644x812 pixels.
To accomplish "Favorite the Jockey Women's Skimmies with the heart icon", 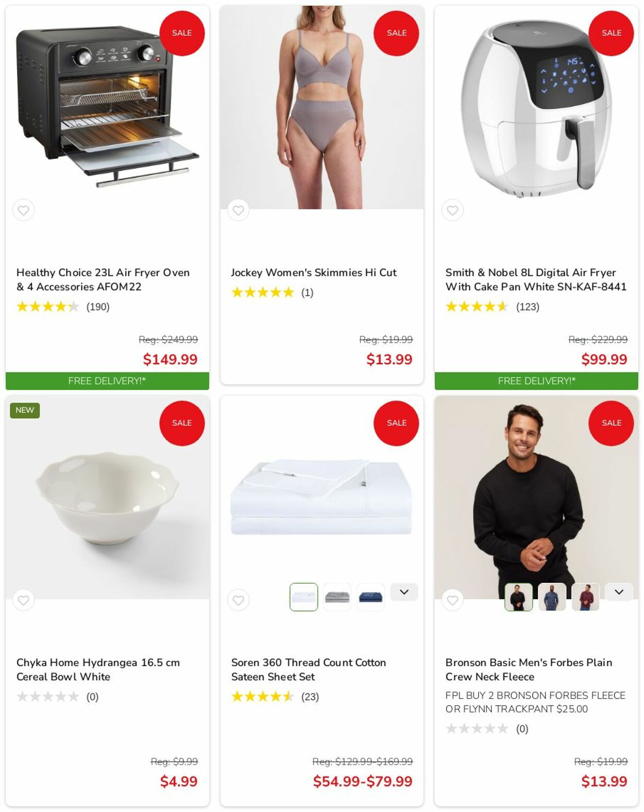I will point(238,210).
